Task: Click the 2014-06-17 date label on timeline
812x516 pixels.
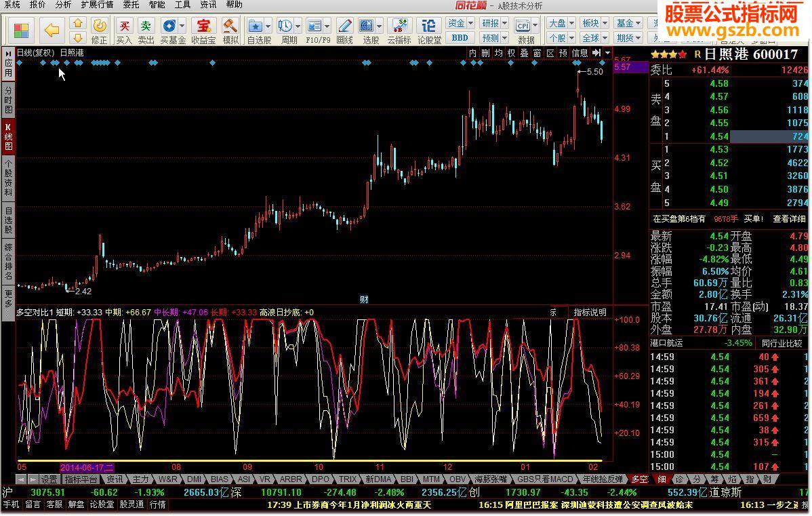Action: (x=87, y=467)
